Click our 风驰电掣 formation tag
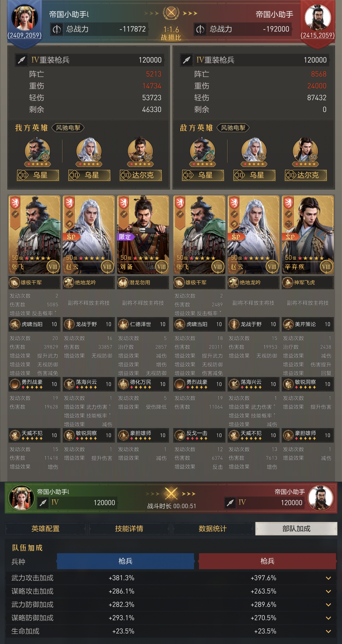The image size is (342, 644). point(68,128)
